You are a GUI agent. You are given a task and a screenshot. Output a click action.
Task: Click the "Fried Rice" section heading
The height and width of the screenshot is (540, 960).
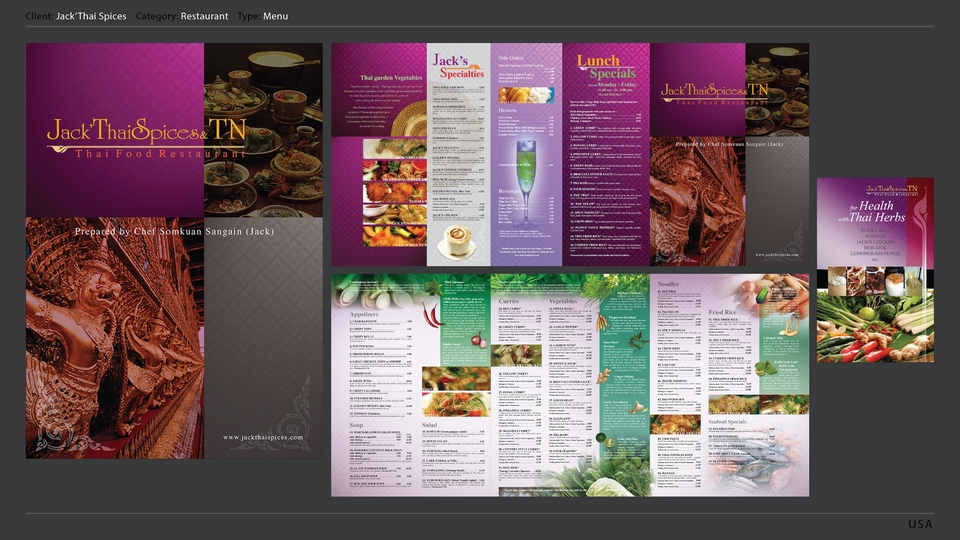click(722, 312)
